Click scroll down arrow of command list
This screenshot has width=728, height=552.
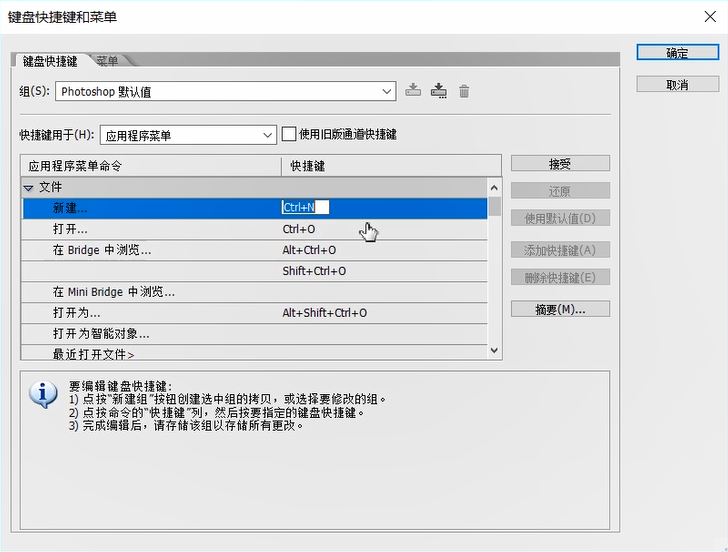tap(494, 350)
